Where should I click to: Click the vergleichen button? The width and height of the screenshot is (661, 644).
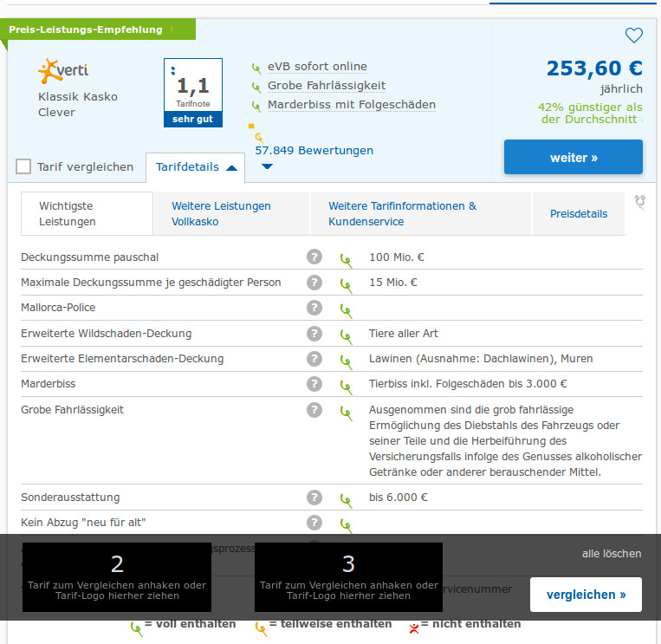click(x=586, y=595)
